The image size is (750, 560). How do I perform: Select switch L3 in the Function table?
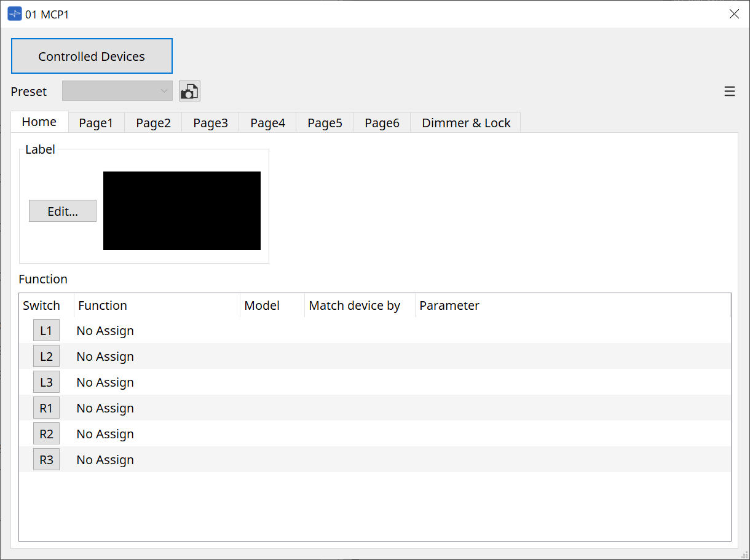pyautogui.click(x=46, y=382)
